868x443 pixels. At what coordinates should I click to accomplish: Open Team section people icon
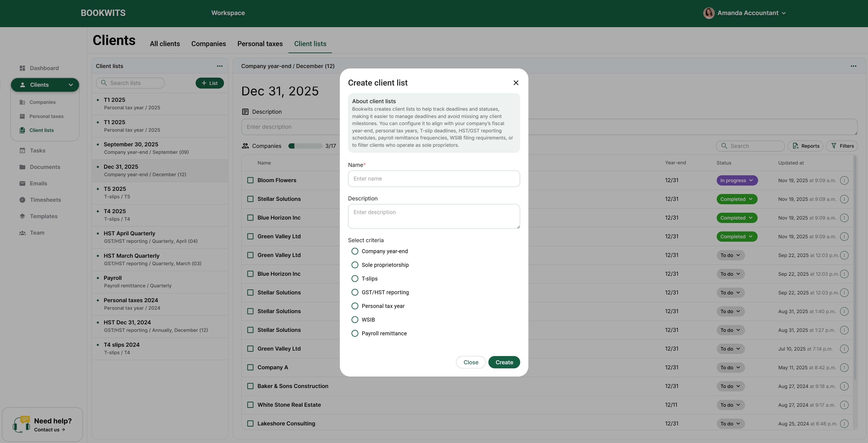[22, 233]
